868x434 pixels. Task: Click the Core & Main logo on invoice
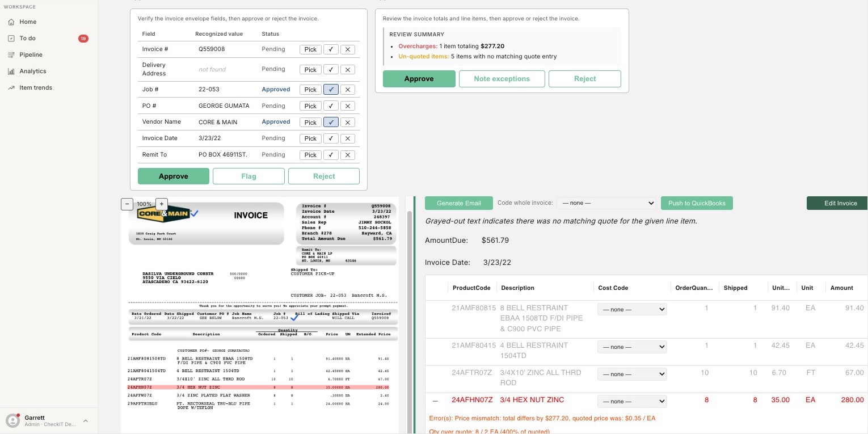pos(163,214)
